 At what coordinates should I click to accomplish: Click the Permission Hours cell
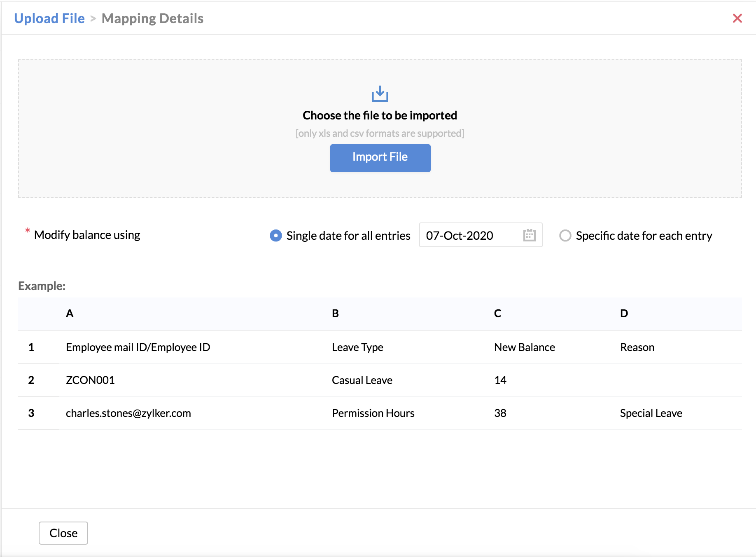(373, 413)
